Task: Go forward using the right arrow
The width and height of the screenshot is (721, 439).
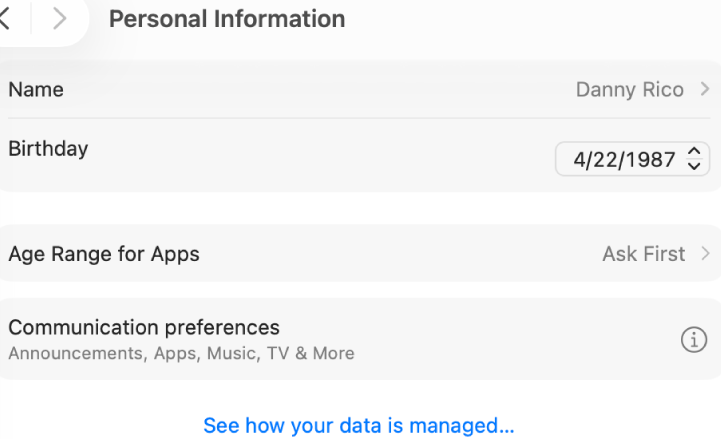Action: 59,19
